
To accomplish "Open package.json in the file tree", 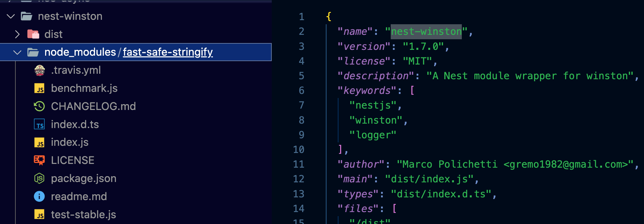I will pos(84,178).
